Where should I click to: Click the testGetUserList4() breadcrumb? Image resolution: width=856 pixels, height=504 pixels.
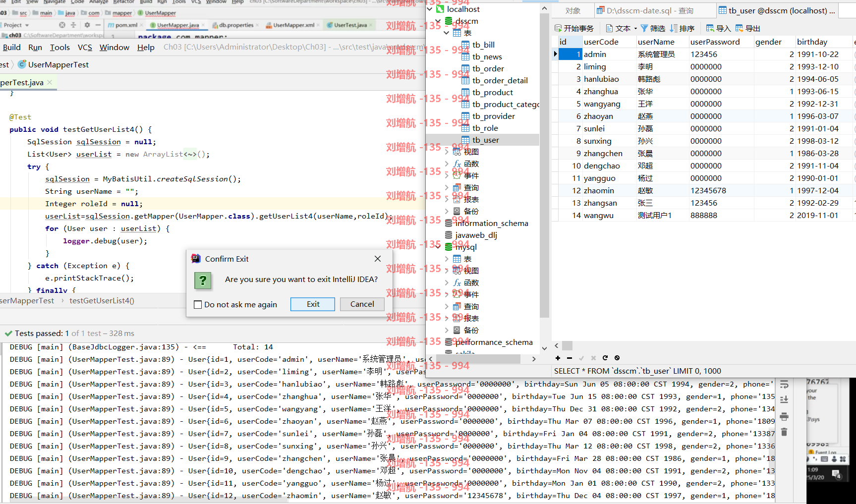[102, 301]
